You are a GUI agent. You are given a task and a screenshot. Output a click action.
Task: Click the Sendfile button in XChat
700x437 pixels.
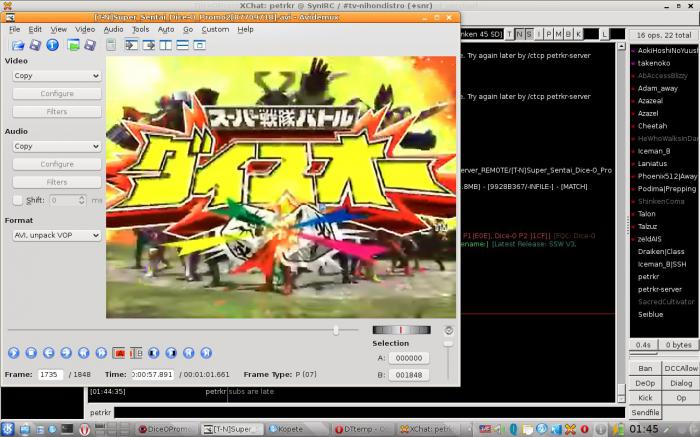click(x=645, y=412)
